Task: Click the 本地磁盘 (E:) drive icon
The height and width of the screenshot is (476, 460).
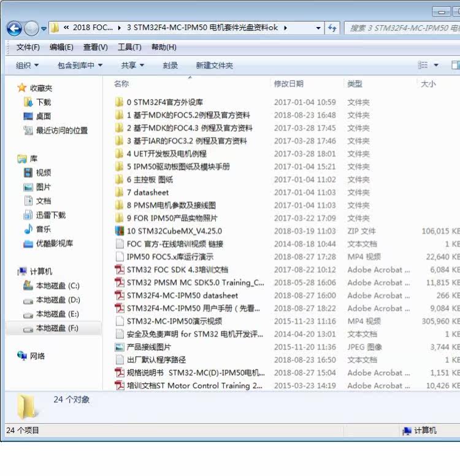Action: click(x=28, y=315)
